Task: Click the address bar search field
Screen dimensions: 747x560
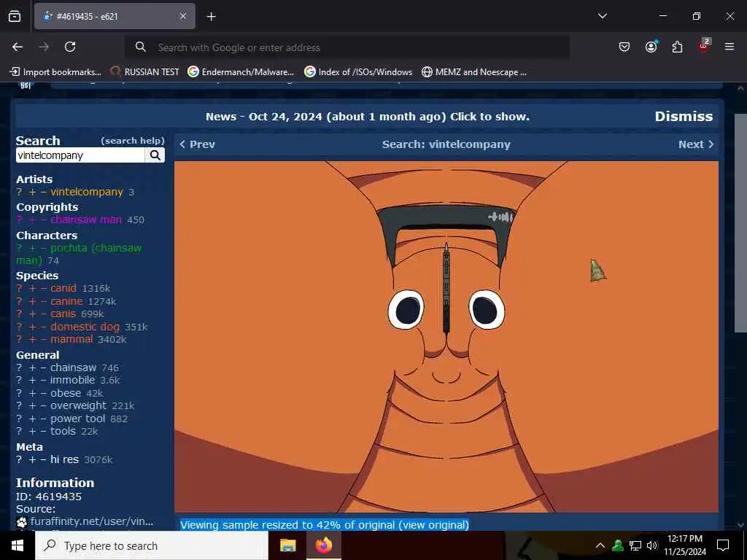Action: (x=347, y=47)
